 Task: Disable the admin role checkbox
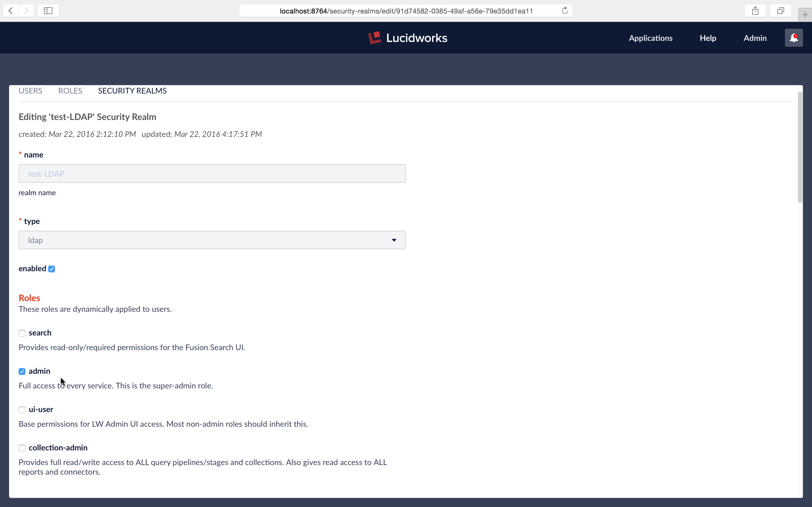(x=22, y=371)
